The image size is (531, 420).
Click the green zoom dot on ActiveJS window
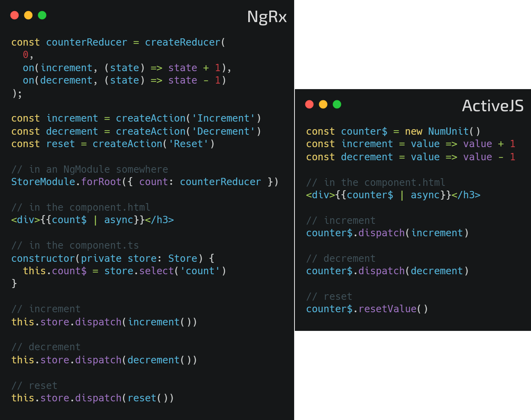click(336, 104)
